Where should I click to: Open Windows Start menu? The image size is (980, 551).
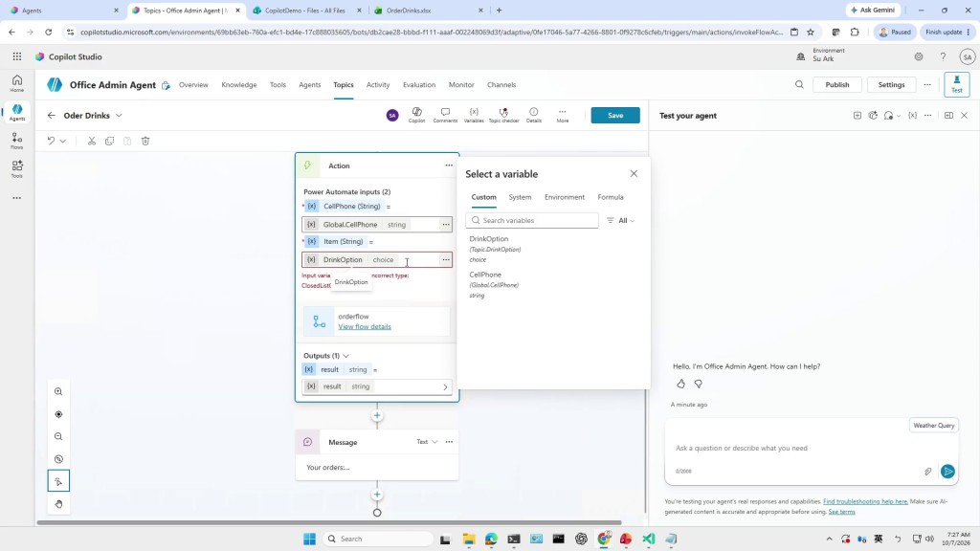(x=309, y=539)
